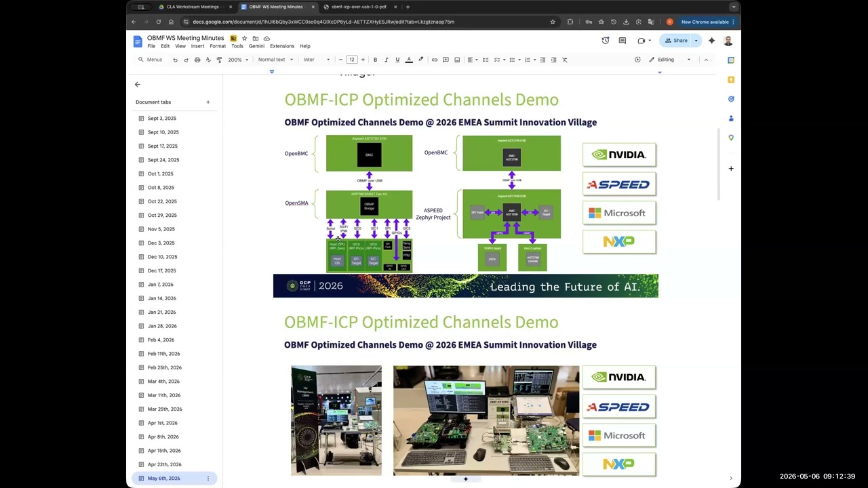The height and width of the screenshot is (488, 868).
Task: Open the checklist dropdown
Action: (498, 60)
